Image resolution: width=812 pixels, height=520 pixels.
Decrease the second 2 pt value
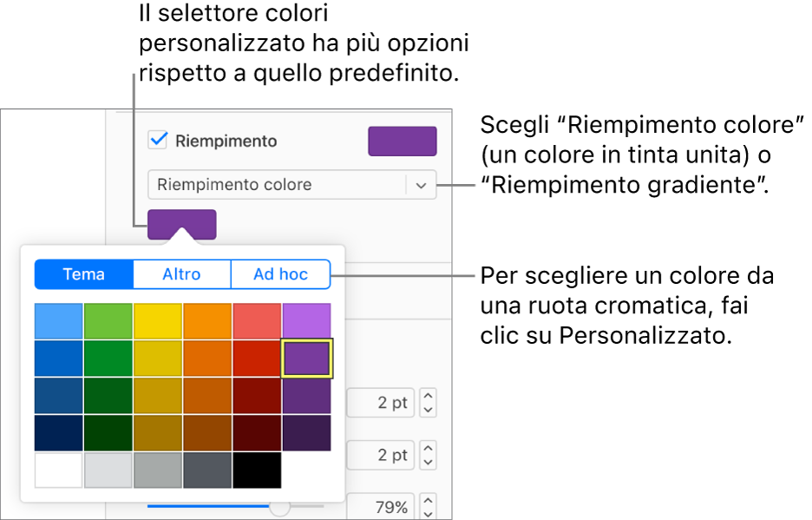pos(428,460)
